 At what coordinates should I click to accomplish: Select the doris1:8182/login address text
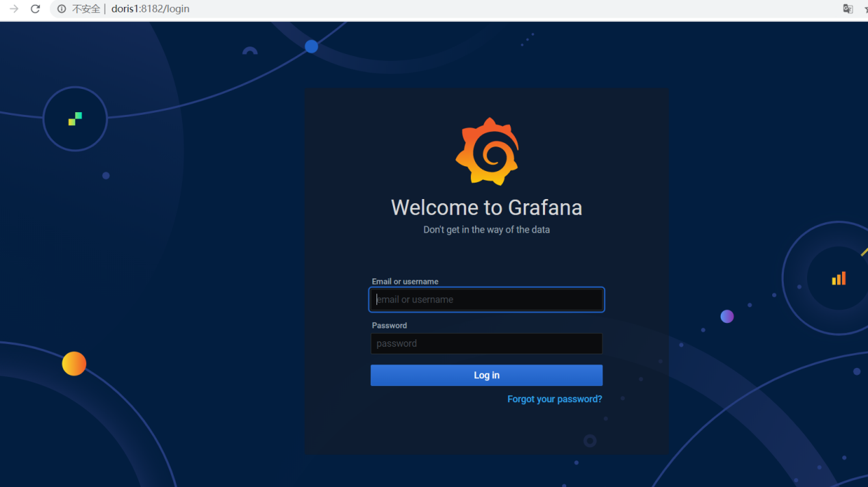click(151, 9)
